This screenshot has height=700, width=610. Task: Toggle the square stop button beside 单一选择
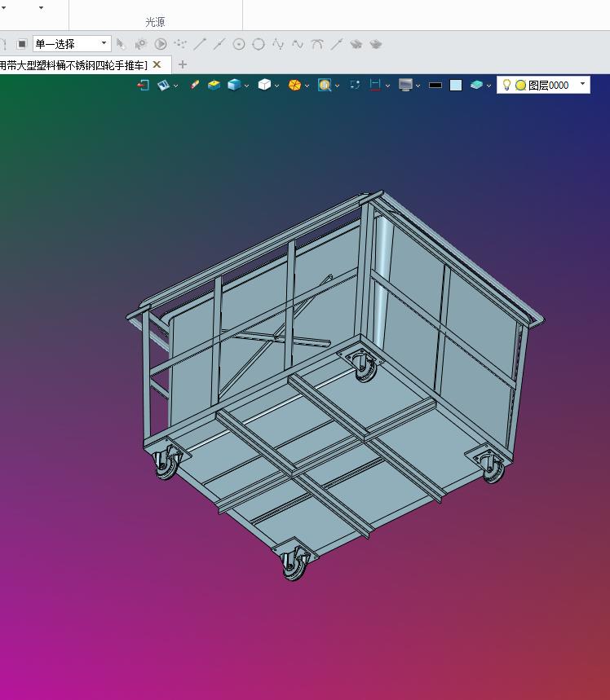click(21, 44)
